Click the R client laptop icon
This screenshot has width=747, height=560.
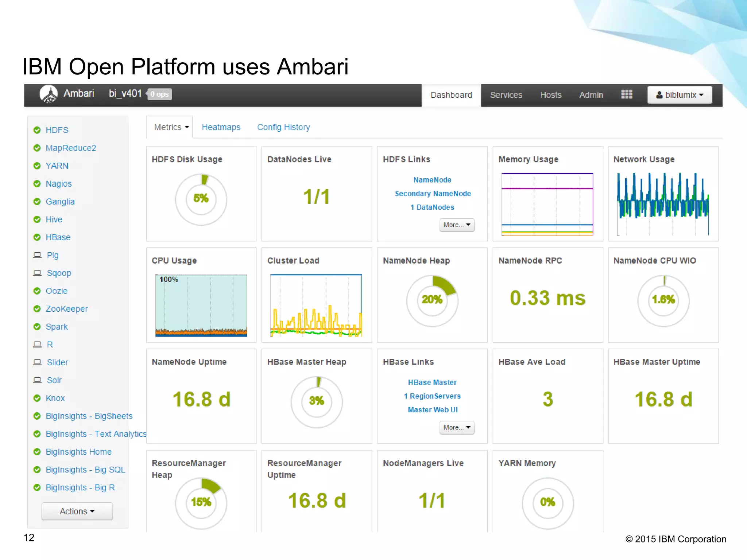point(37,345)
